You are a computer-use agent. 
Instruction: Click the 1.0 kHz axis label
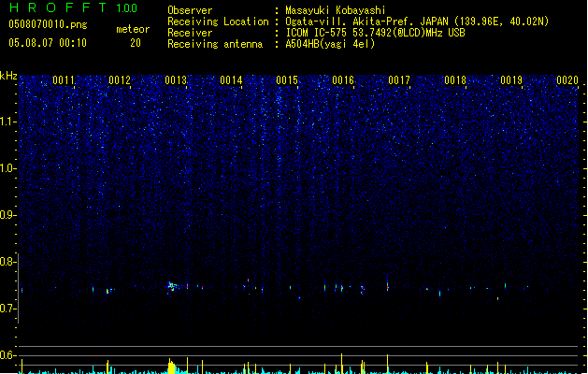pos(7,168)
